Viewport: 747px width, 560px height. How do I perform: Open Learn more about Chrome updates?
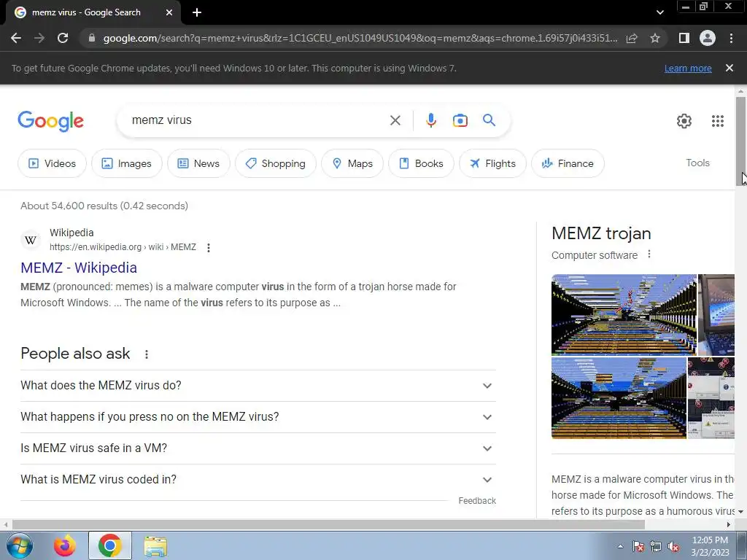click(688, 68)
